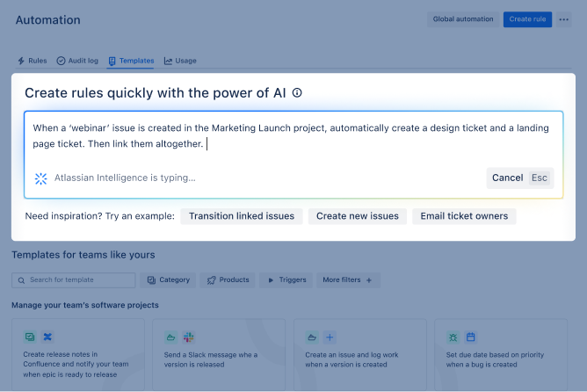
Task: Click the Confluence release notes template icon
Action: 31,337
